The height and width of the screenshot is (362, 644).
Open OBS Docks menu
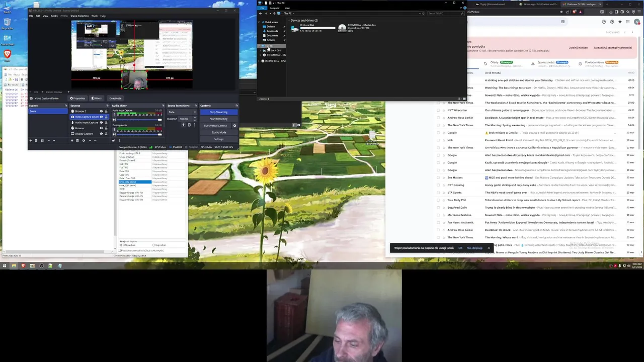click(x=54, y=16)
